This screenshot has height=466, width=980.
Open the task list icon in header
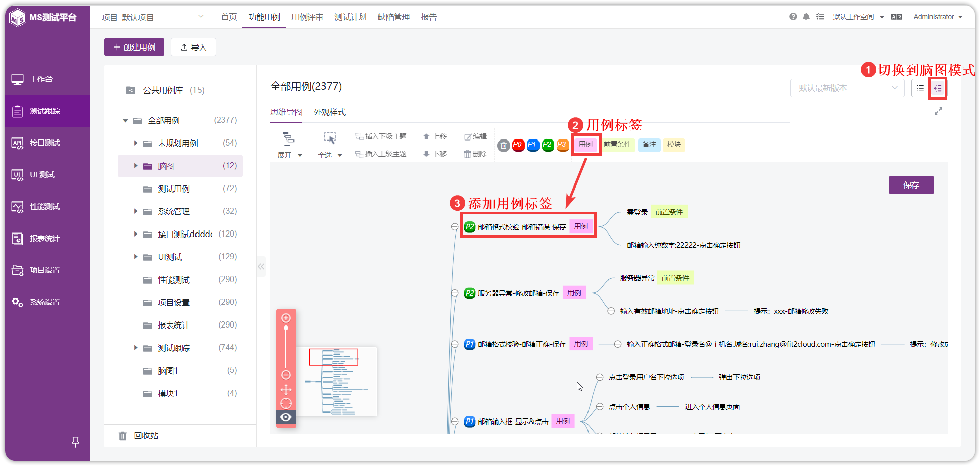[x=820, y=17]
